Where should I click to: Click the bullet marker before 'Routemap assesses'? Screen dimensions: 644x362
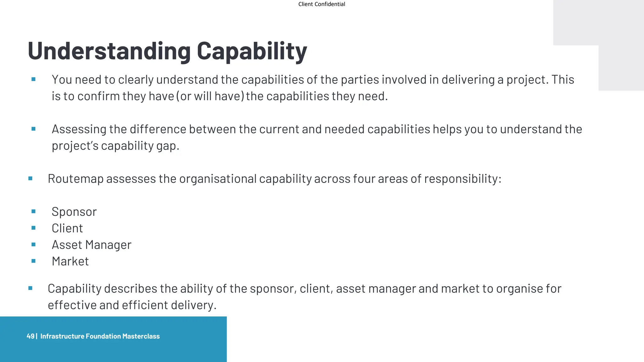point(31,178)
